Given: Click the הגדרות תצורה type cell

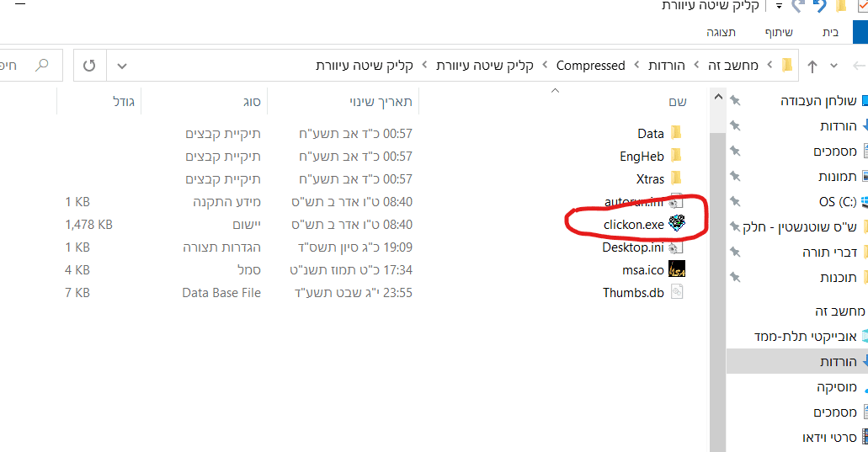Looking at the screenshot, I should tap(221, 247).
